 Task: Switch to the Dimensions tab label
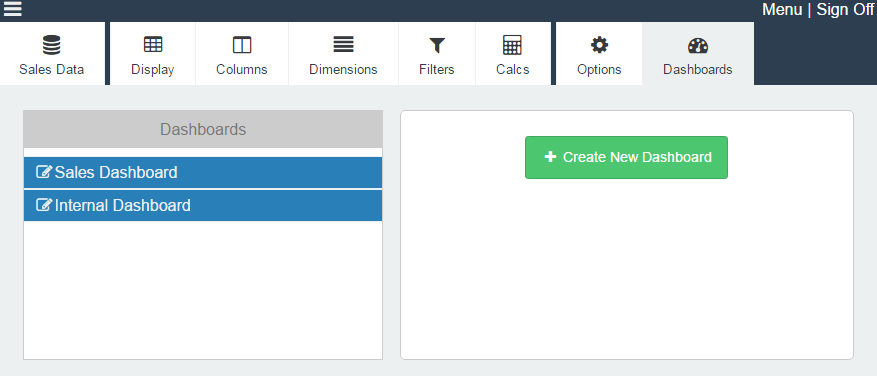pyautogui.click(x=343, y=69)
